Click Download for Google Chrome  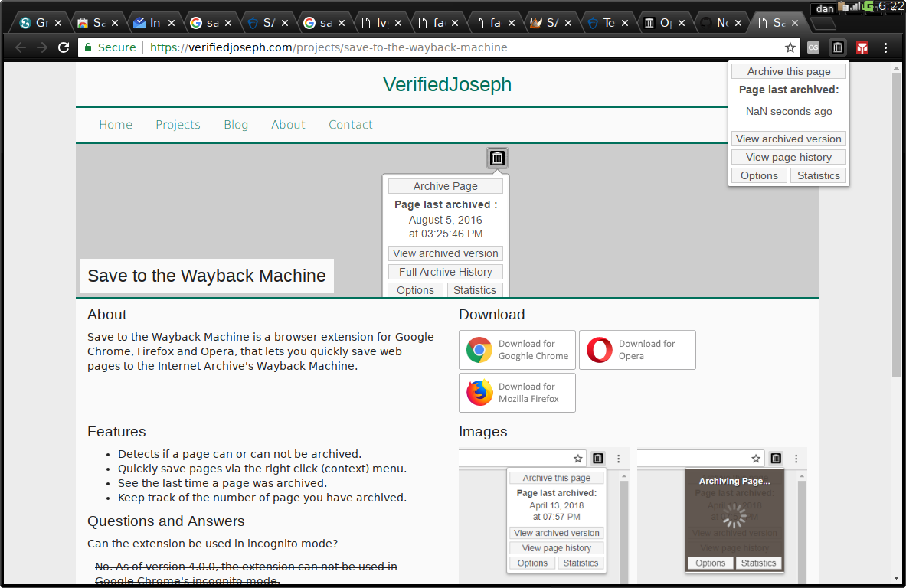pyautogui.click(x=517, y=350)
